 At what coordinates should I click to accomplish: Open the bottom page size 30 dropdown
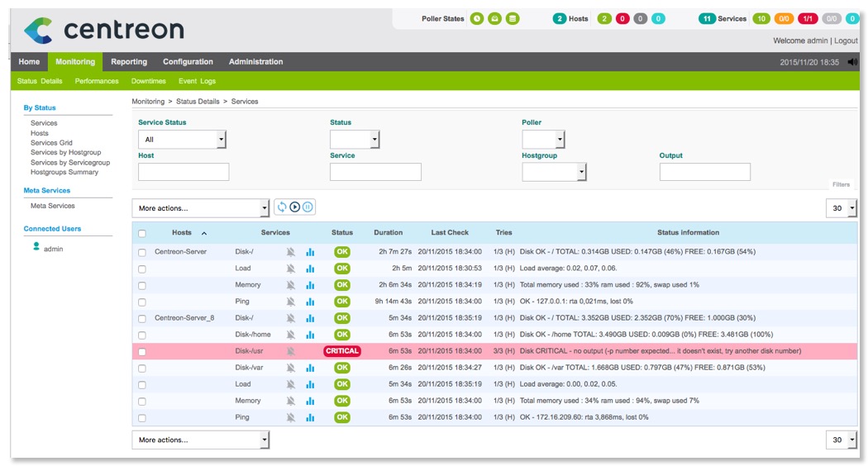tap(842, 440)
